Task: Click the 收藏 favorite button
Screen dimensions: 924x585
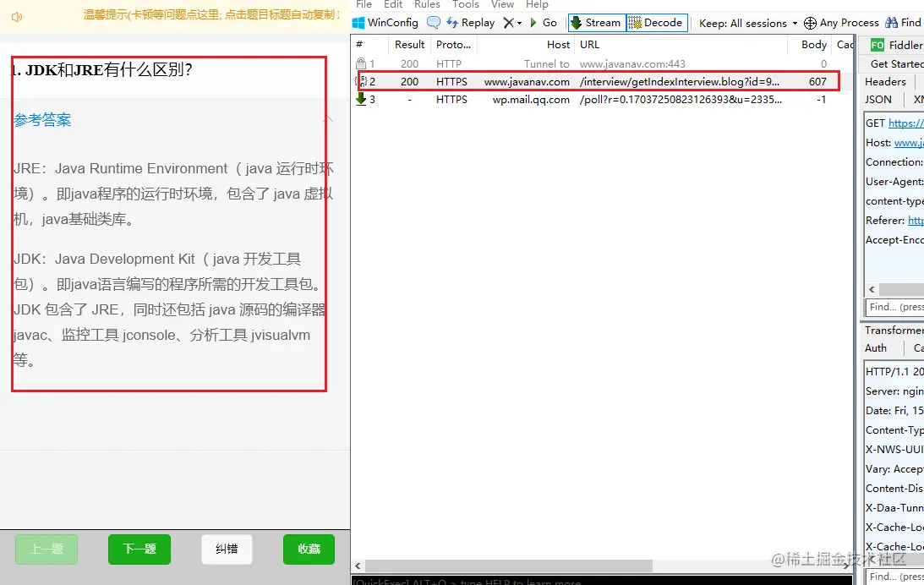Action: 309,549
